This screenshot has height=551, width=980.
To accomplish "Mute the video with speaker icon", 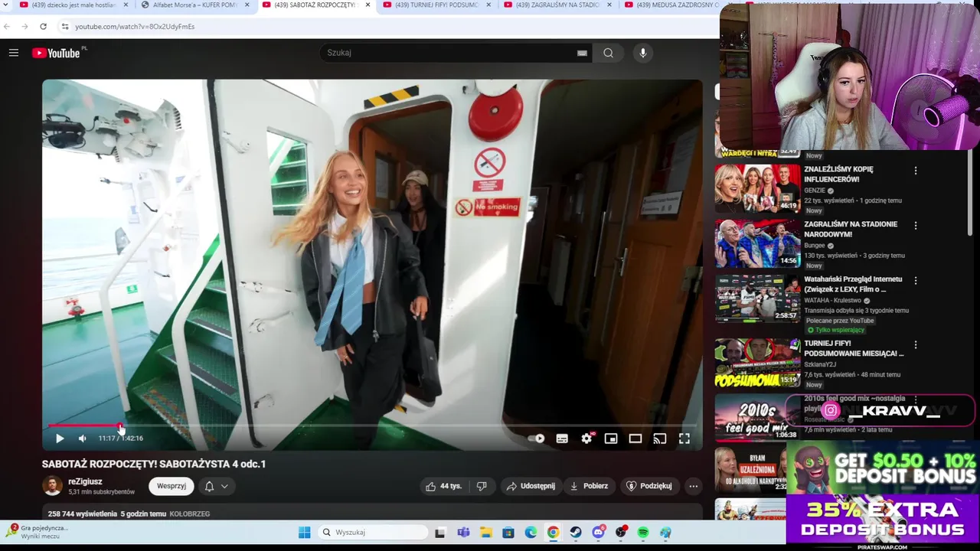I will pos(83,439).
